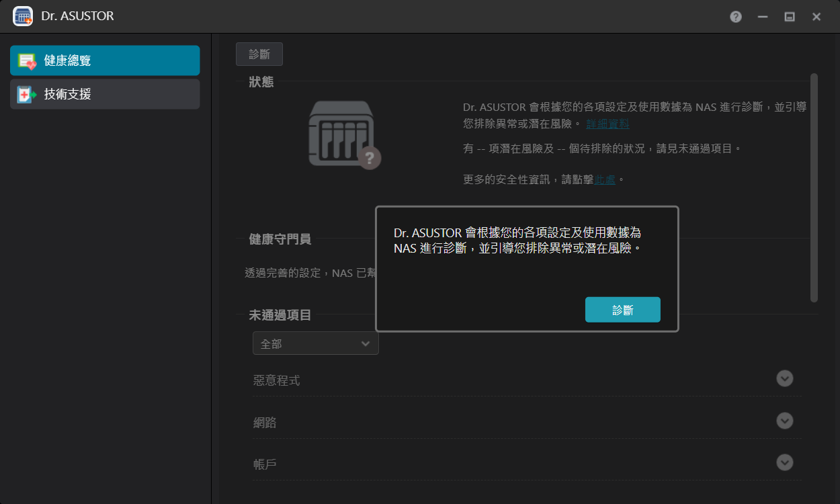This screenshot has width=840, height=504.
Task: Follow the 此處 security info link
Action: 605,179
